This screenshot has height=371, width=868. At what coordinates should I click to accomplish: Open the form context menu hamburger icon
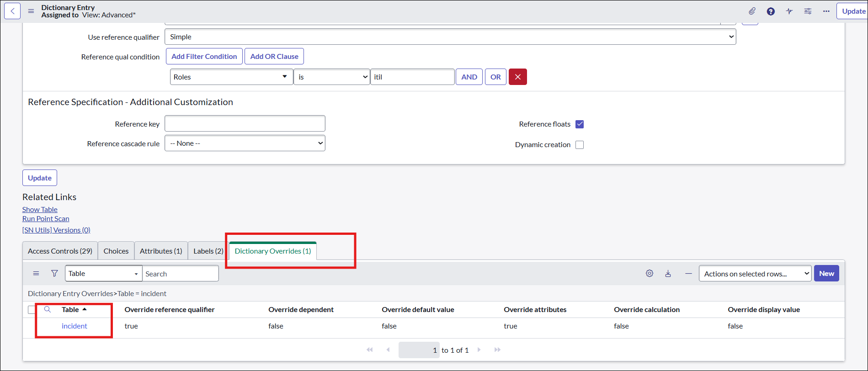click(31, 11)
